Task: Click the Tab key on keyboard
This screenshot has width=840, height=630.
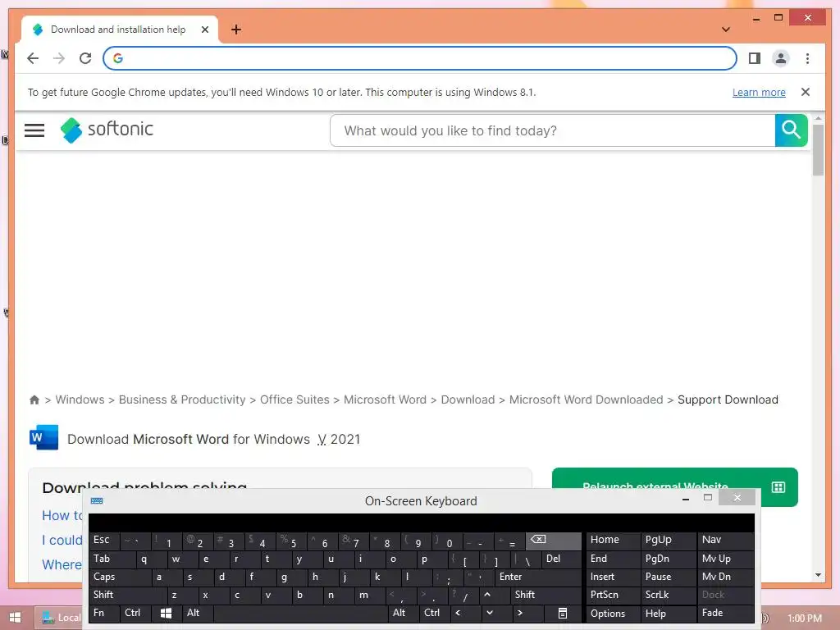Action: coord(112,559)
